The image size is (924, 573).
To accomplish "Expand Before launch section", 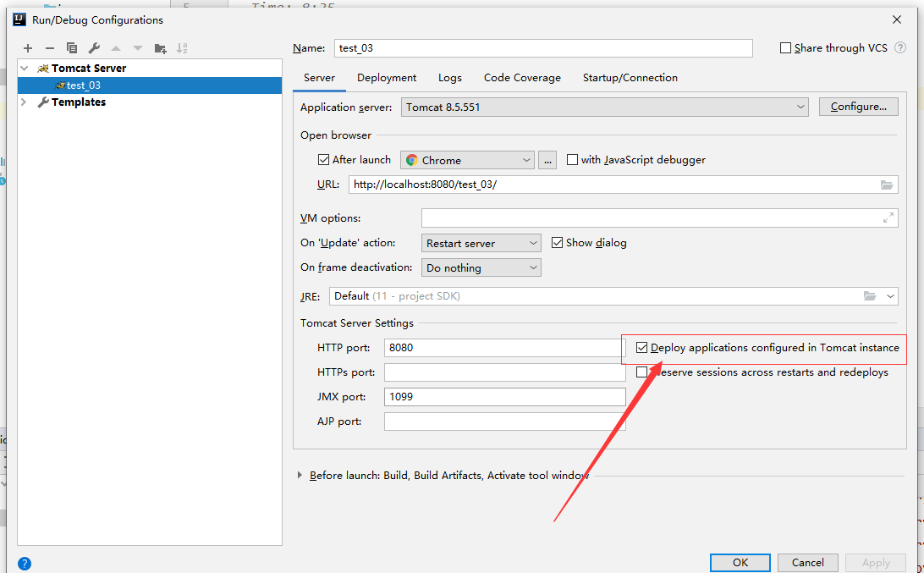I will click(300, 475).
